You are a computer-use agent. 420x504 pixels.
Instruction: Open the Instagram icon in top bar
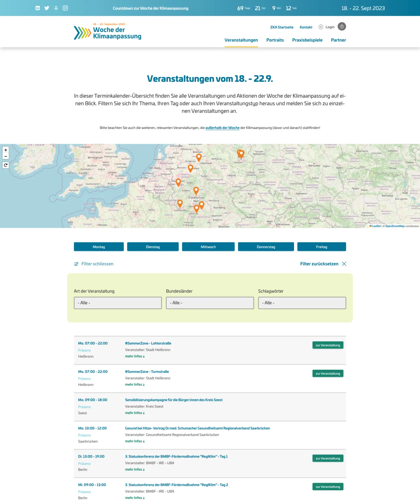coord(65,8)
